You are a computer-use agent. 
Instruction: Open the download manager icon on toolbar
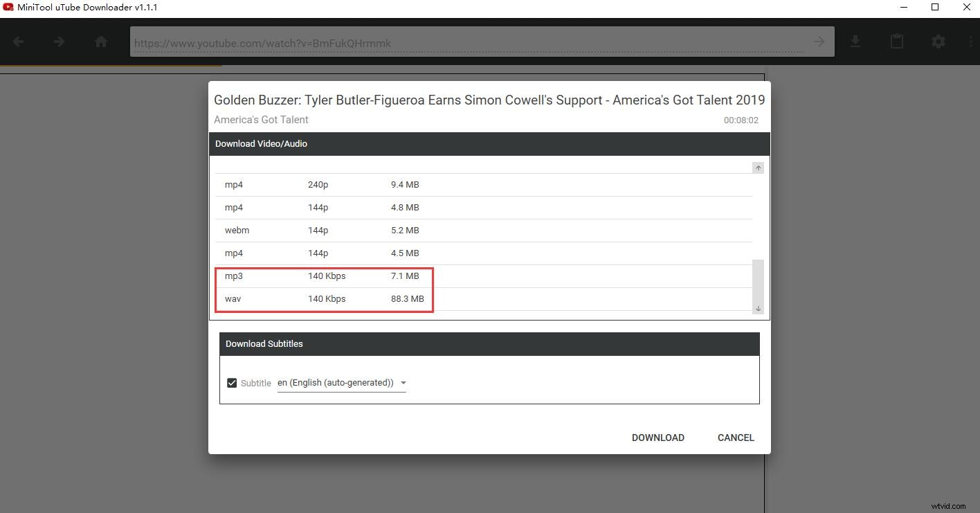click(855, 42)
